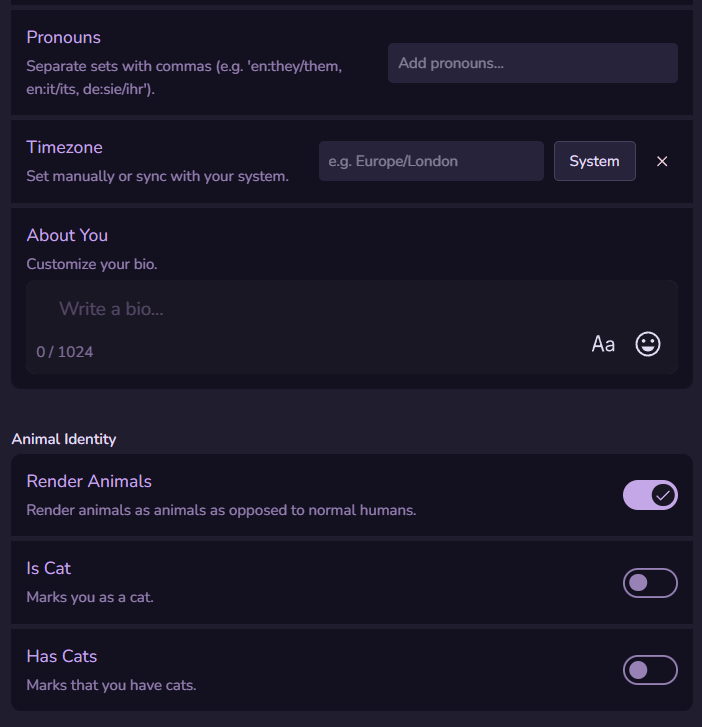Click the Has Cats label text
Viewport: 702px width, 727px height.
point(61,656)
